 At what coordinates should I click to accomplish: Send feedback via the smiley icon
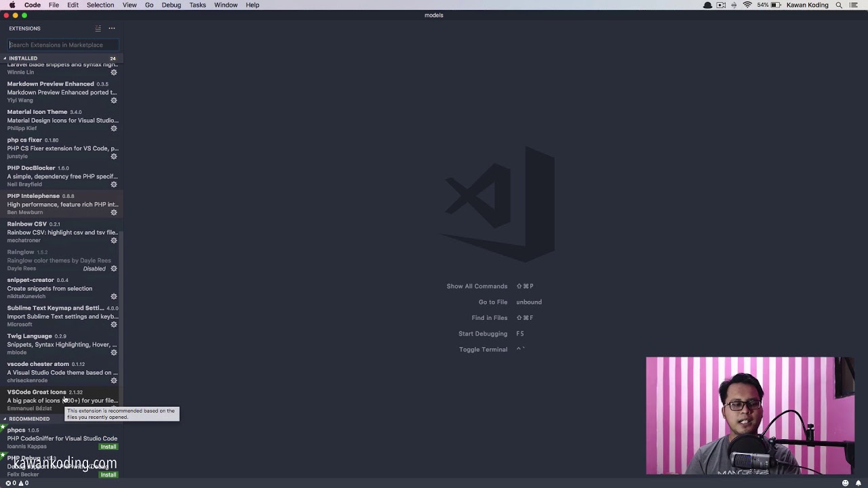pos(846,483)
